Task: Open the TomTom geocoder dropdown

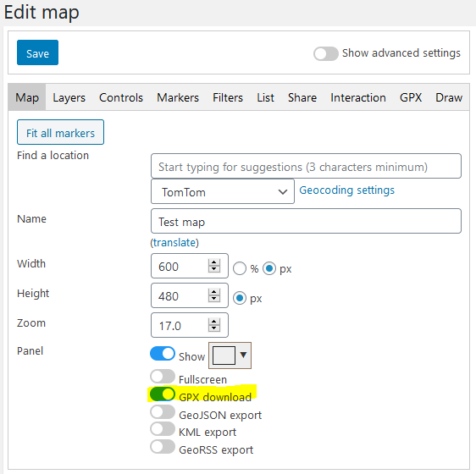Action: click(x=223, y=191)
